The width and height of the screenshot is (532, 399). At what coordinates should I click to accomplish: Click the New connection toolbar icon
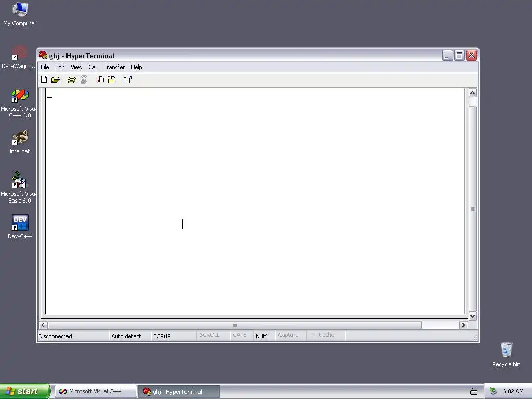click(x=44, y=79)
